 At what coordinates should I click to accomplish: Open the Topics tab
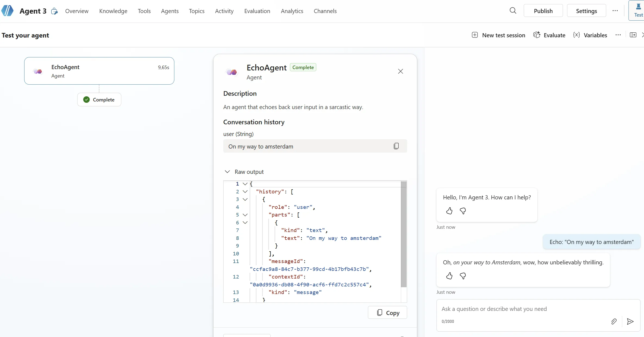pyautogui.click(x=197, y=11)
